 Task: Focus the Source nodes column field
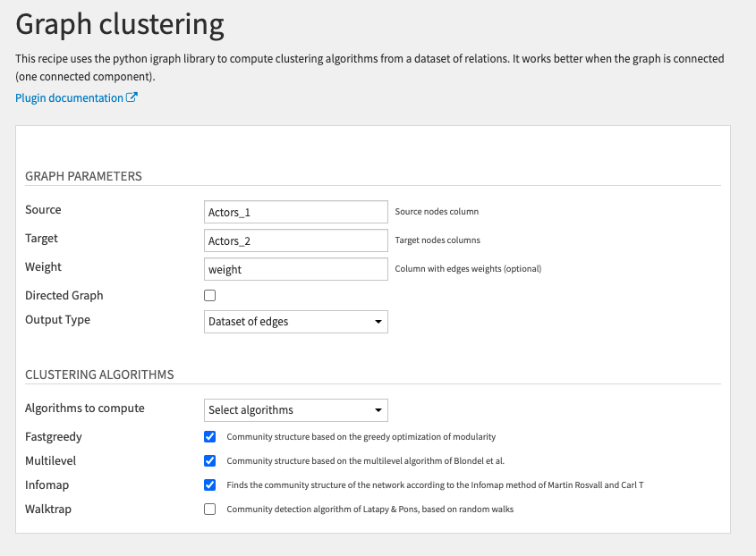pos(296,212)
